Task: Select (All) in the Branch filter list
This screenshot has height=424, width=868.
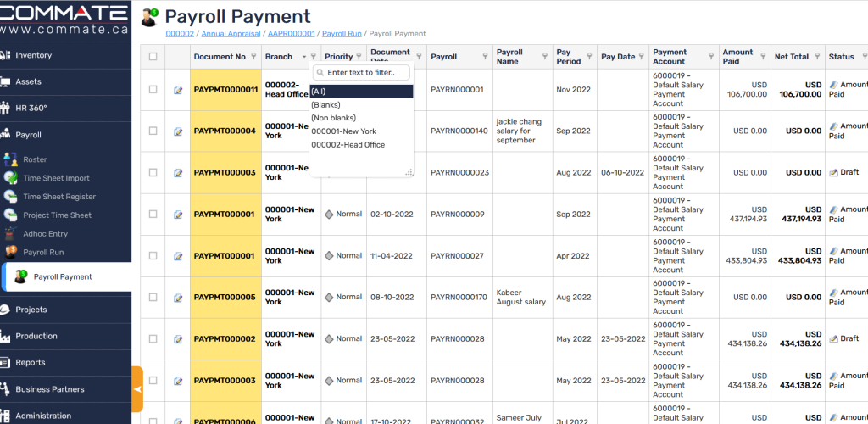Action: click(x=361, y=92)
